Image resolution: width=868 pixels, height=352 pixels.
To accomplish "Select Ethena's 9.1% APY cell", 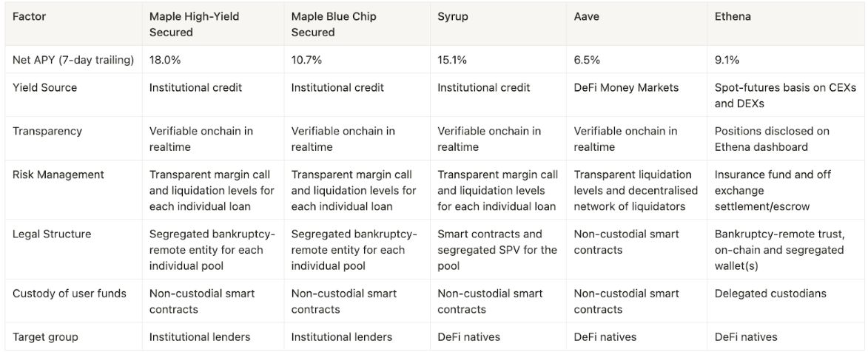I will tap(727, 60).
